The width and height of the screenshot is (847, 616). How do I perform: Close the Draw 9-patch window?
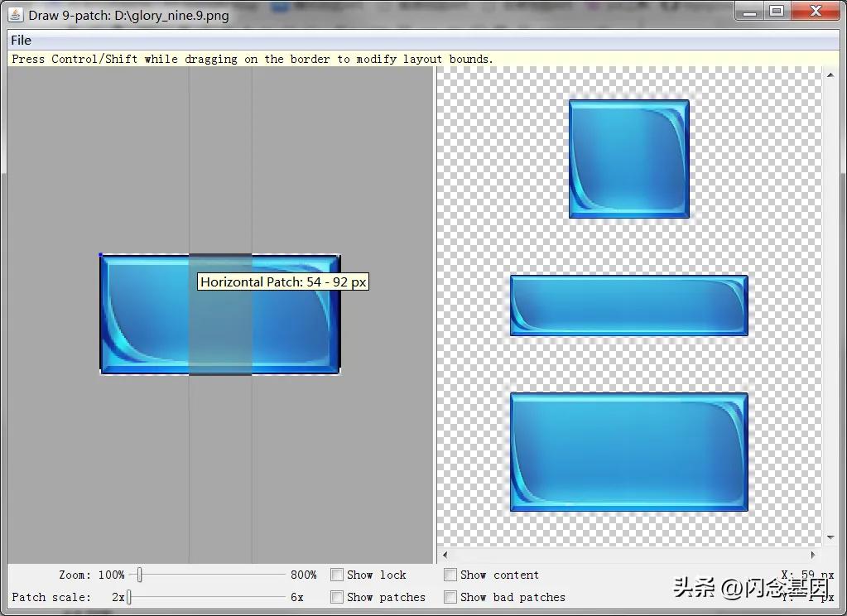point(816,11)
